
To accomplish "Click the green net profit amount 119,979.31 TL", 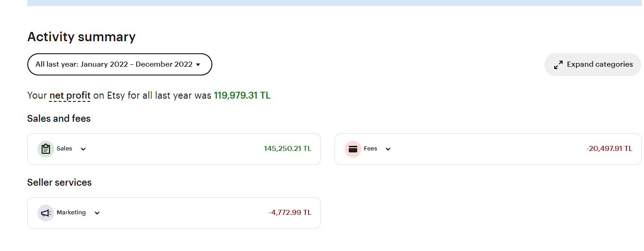I will [242, 96].
